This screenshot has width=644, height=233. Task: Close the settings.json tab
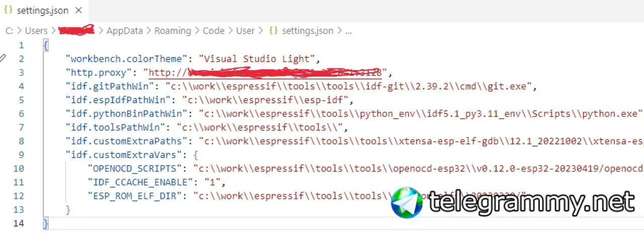(x=78, y=11)
